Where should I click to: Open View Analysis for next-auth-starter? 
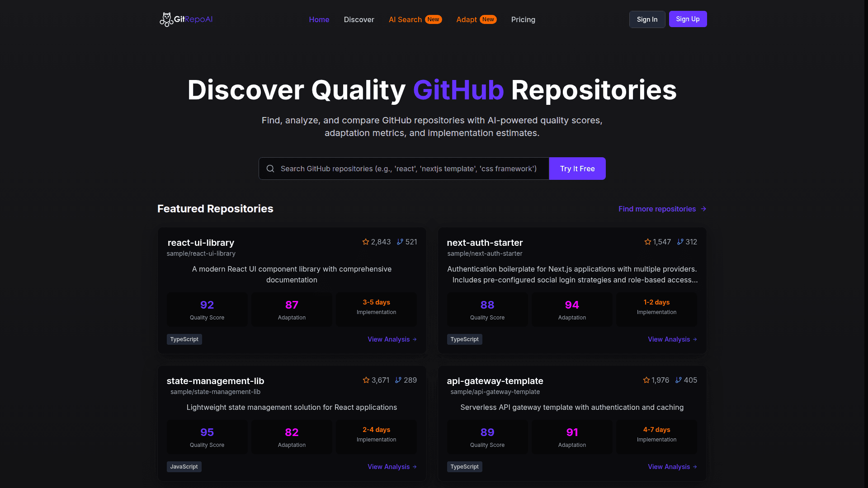672,339
